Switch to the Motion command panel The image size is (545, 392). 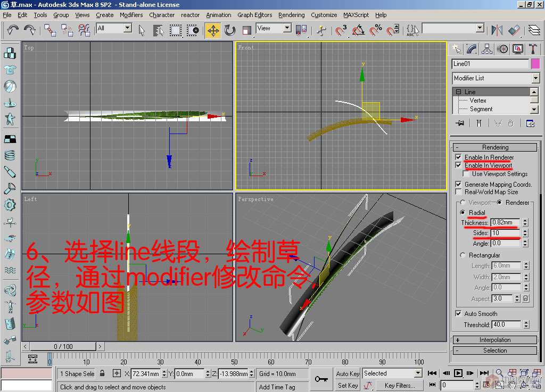[502, 49]
